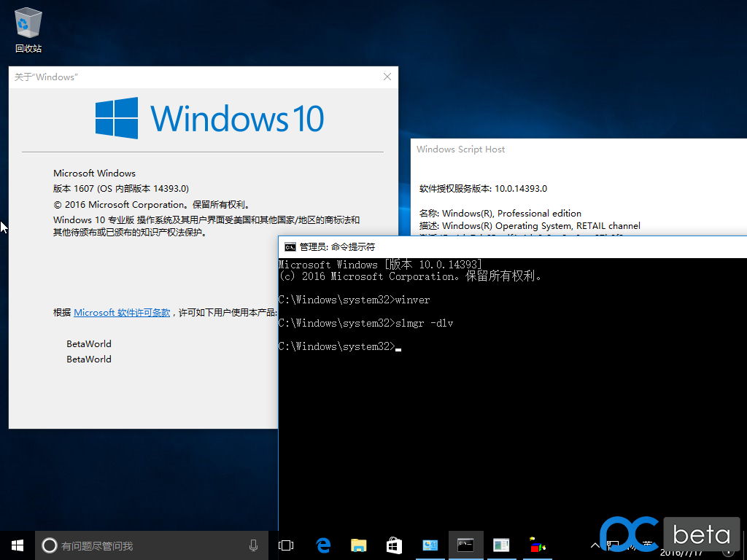Click '软件授权服务版本: 10.0.14393.0' in Script Host
This screenshot has height=560, width=747.
point(483,189)
